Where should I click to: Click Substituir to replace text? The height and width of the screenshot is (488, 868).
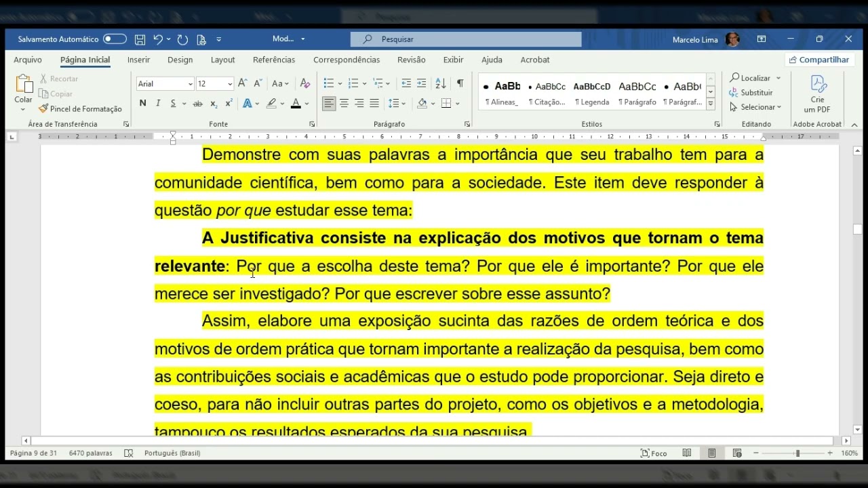click(751, 92)
